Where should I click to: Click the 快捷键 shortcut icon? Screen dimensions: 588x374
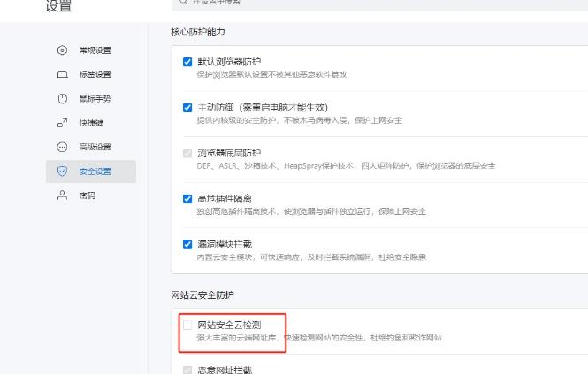(x=62, y=123)
